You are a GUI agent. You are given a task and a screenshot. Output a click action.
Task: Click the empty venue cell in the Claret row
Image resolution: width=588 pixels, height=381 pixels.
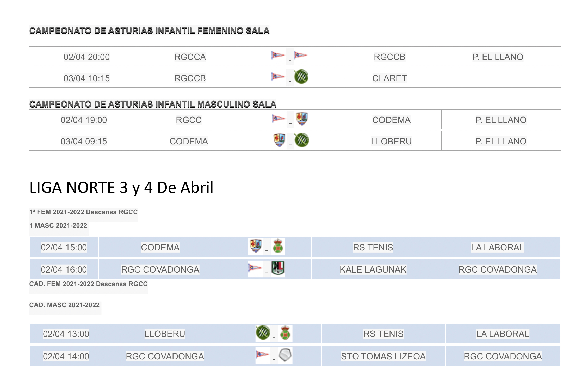pos(498,78)
